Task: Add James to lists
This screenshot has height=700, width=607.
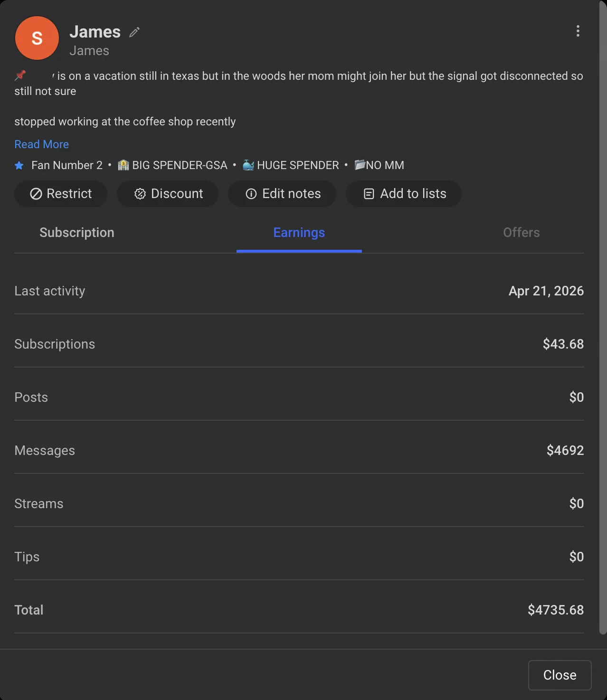Action: click(403, 194)
